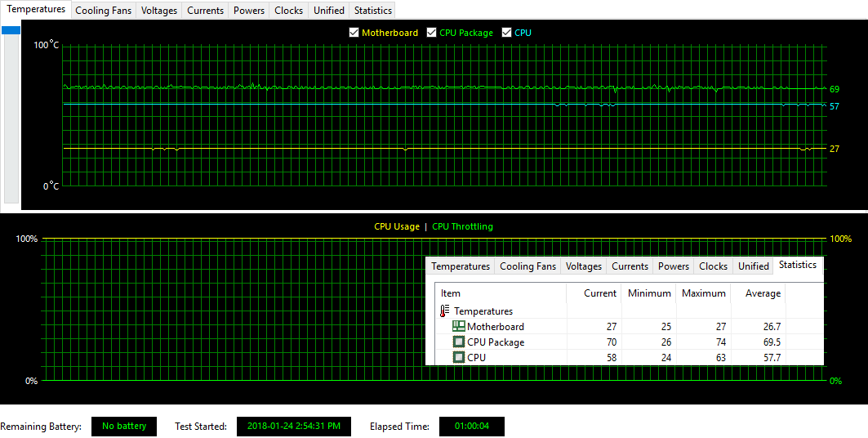Viewport: 868px width, 438px height.
Task: Open Cooling Fans tab in top tab bar
Action: pyautogui.click(x=103, y=11)
